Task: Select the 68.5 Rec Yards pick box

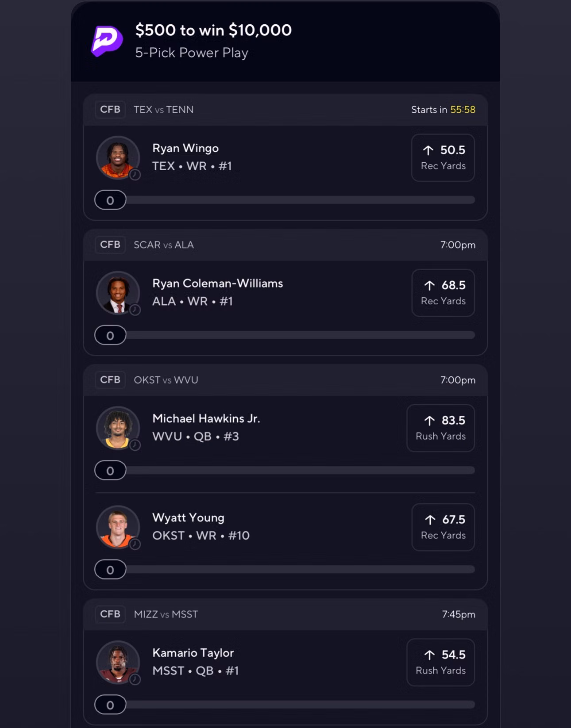Action: [443, 293]
